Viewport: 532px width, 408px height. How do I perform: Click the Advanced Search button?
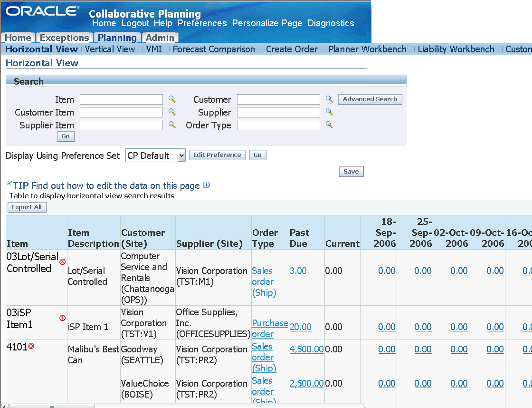(x=370, y=99)
